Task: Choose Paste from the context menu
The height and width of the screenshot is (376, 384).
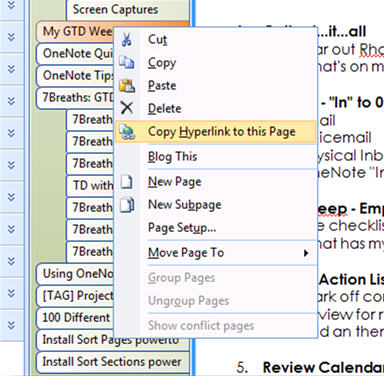Action: coord(216,86)
